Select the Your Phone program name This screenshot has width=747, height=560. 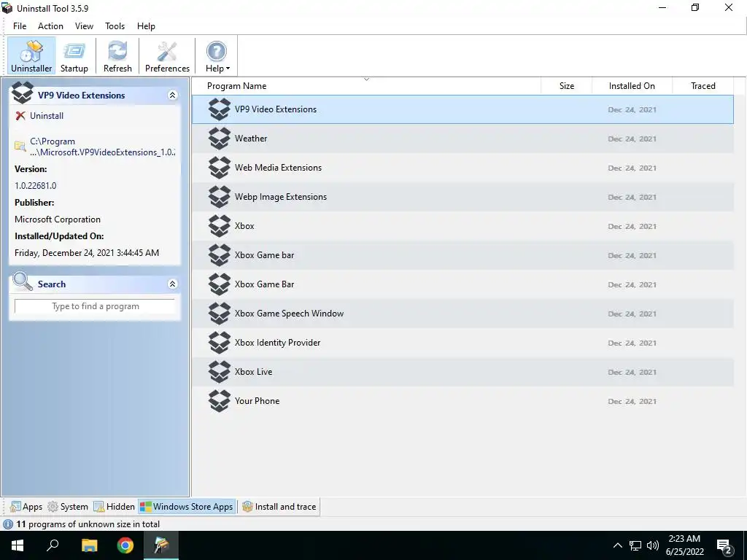pyautogui.click(x=257, y=401)
